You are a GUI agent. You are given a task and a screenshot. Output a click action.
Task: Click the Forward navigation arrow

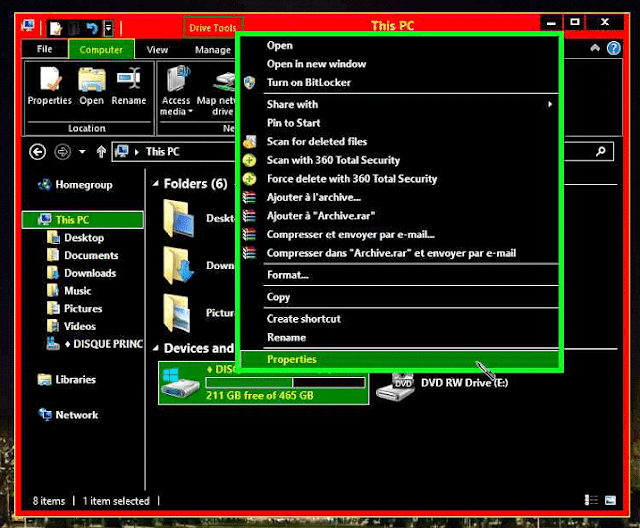[62, 152]
